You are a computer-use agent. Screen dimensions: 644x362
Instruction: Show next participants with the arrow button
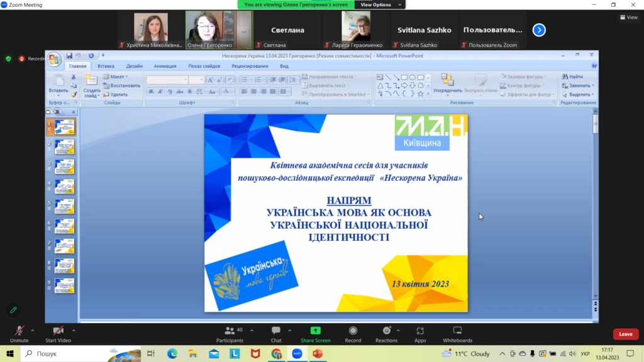pyautogui.click(x=539, y=30)
